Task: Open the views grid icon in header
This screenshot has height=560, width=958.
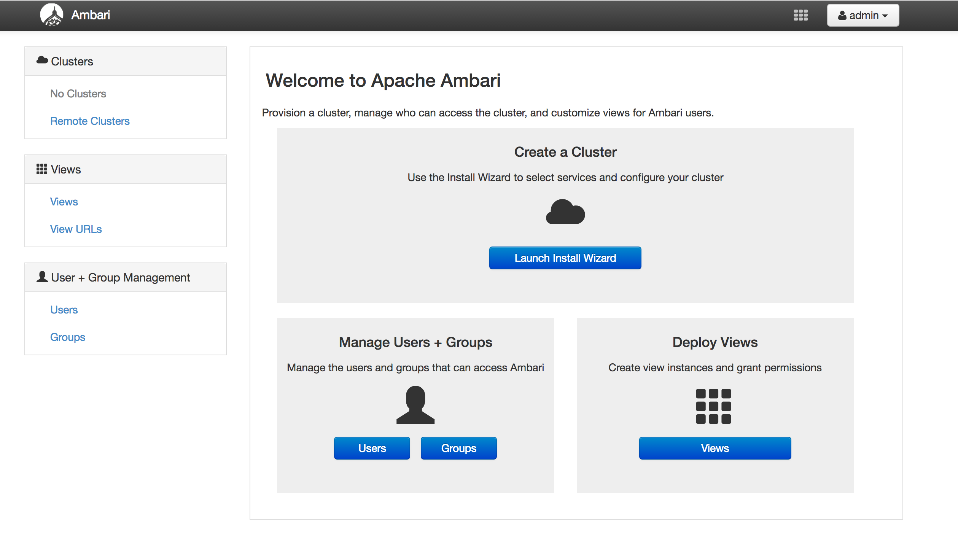Action: point(800,15)
